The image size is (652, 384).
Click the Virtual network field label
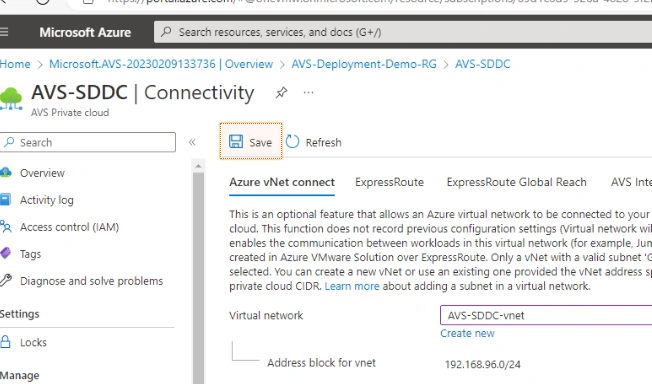coord(266,315)
